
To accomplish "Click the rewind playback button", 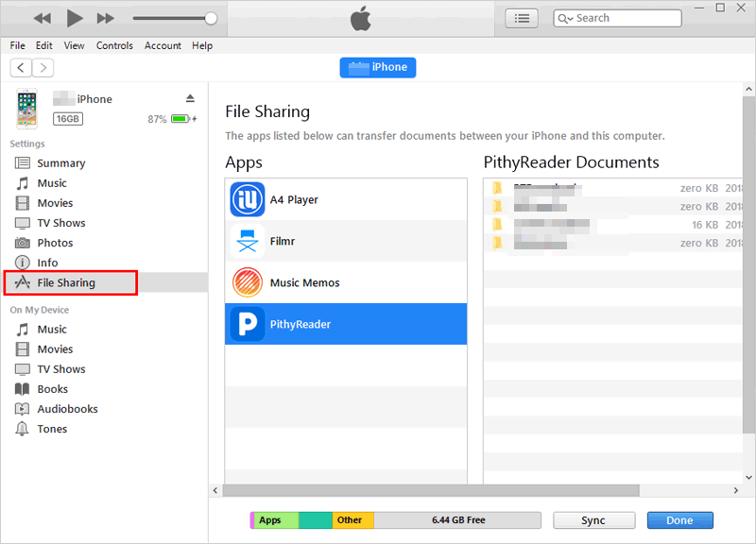I will (x=43, y=19).
